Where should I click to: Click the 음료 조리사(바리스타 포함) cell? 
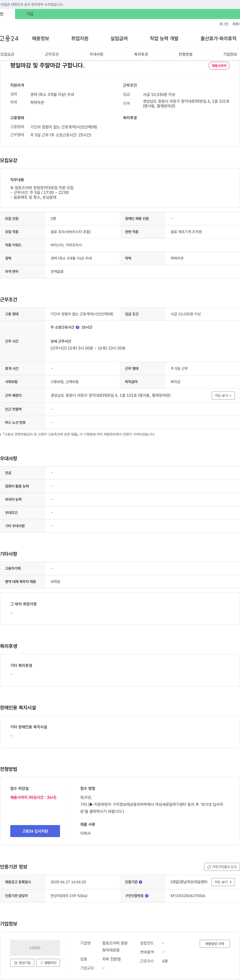[x=70, y=232]
